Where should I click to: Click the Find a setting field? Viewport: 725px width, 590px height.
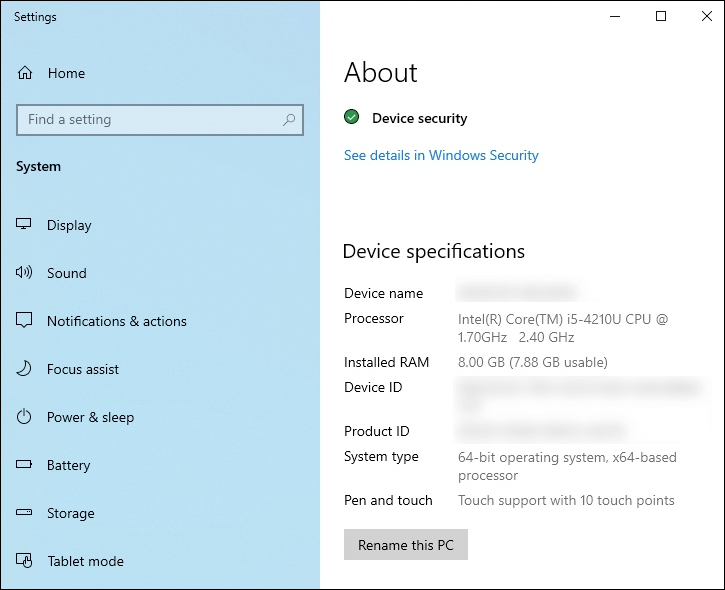point(160,120)
